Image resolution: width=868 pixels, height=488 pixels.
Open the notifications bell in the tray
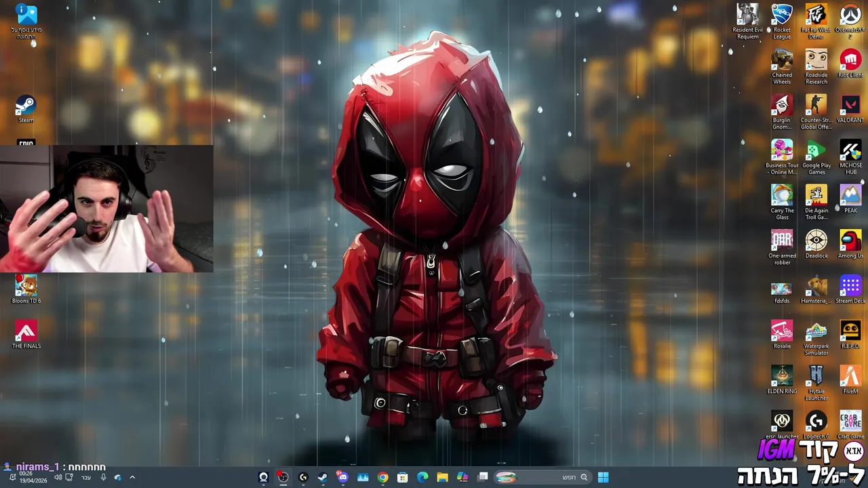[12, 477]
